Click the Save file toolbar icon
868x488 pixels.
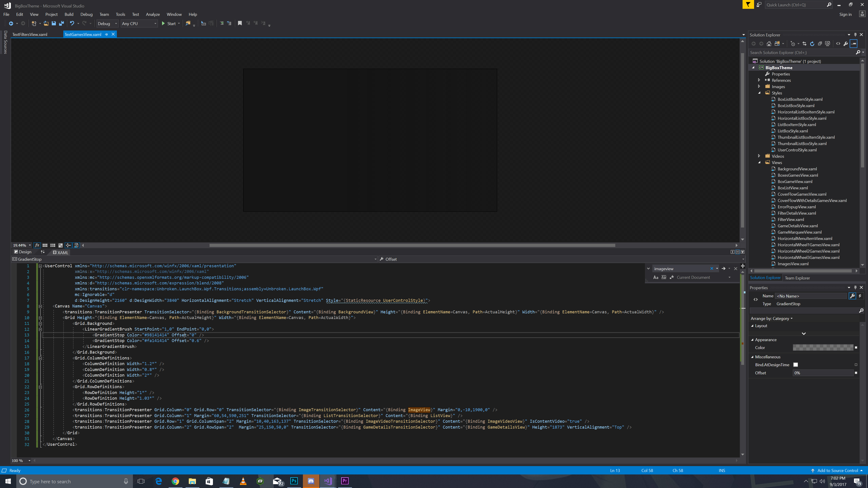pyautogui.click(x=54, y=23)
